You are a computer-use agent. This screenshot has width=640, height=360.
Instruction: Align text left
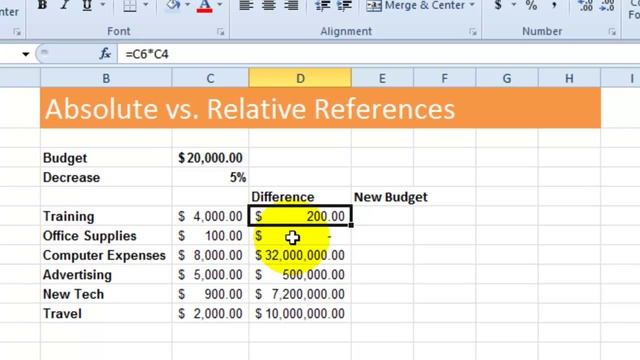tap(246, 5)
